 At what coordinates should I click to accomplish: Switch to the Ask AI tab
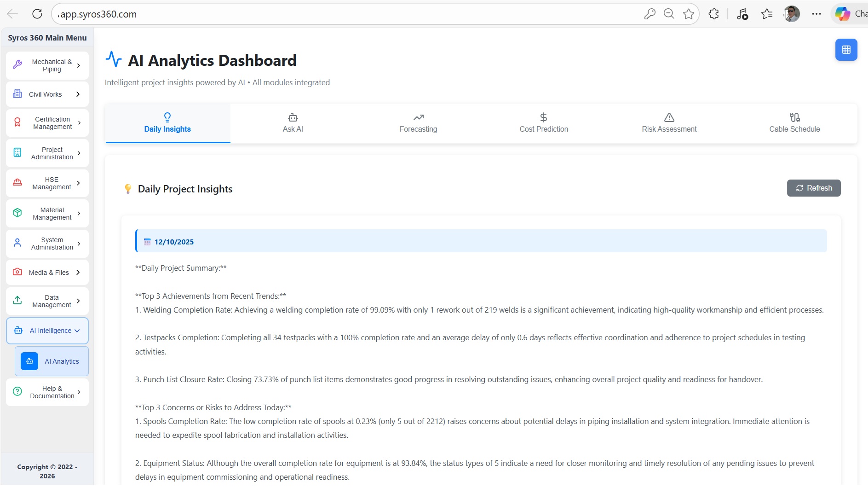[293, 123]
